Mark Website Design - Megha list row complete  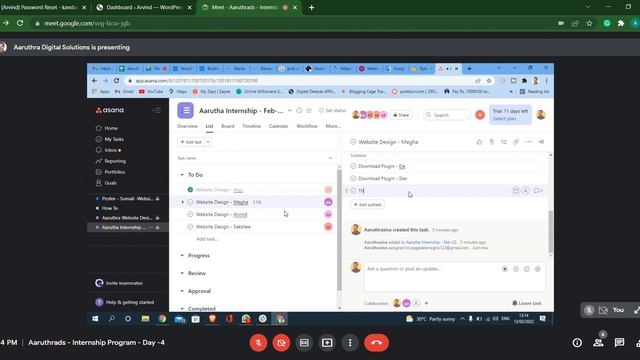(x=190, y=202)
